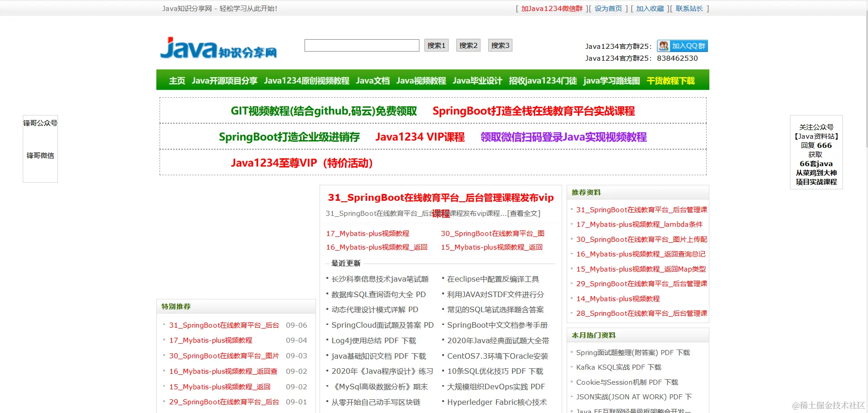Image resolution: width=868 pixels, height=413 pixels.
Task: Open 数据库SQL查询语句大全 PD
Action: coord(378,294)
